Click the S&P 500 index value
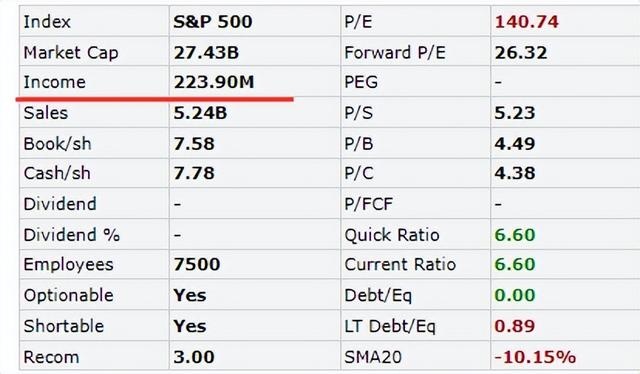Image resolution: width=640 pixels, height=374 pixels. click(213, 21)
